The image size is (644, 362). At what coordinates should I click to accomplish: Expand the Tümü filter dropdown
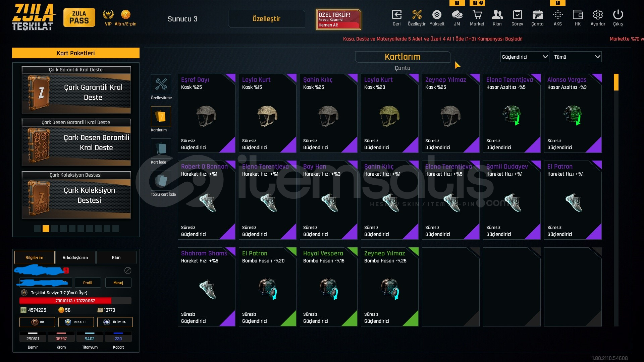coord(577,57)
